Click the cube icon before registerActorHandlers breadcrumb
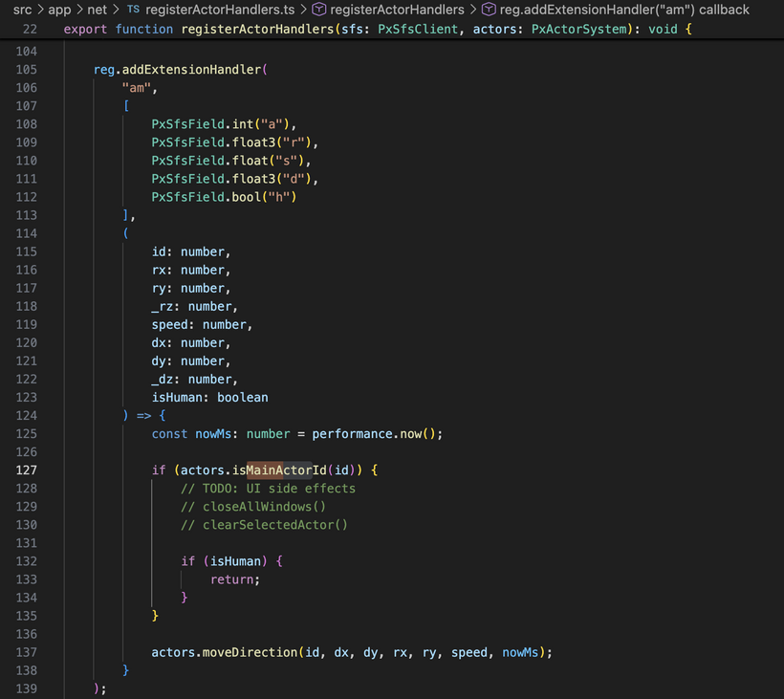The image size is (784, 699). 318,10
